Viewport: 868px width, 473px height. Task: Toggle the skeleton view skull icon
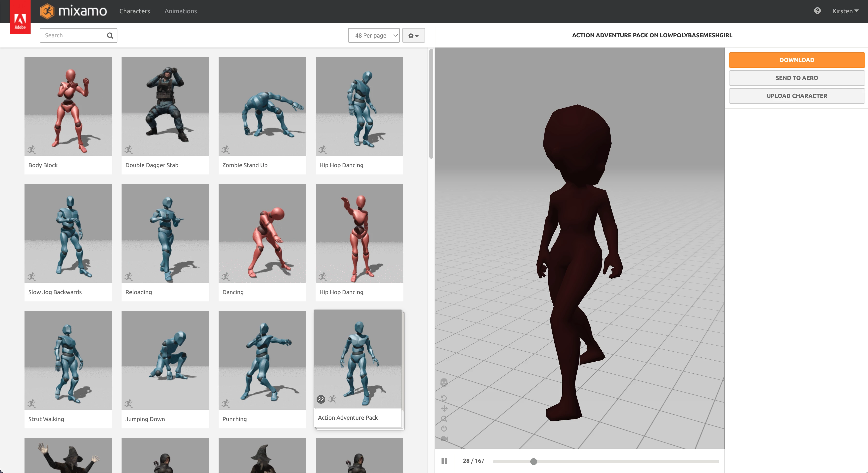444,382
